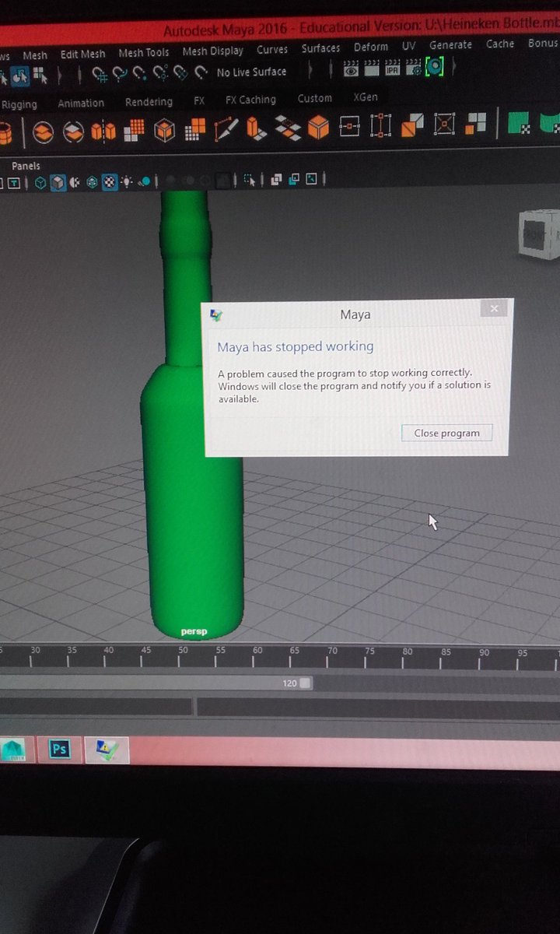Screen dimensions: 560x934
Task: Open the Curves menu
Action: [x=272, y=50]
